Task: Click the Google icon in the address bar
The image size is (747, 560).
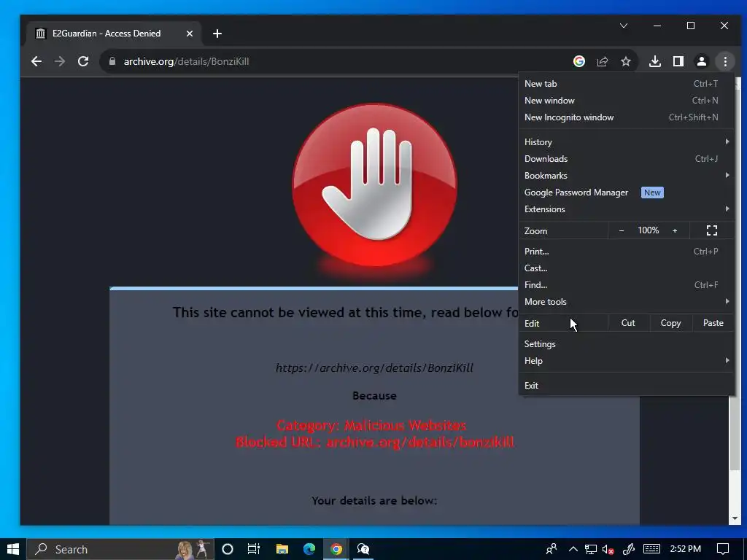Action: [x=578, y=61]
